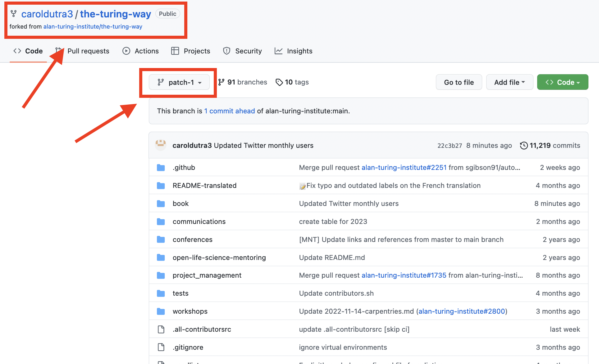Image resolution: width=599 pixels, height=364 pixels.
Task: Click the commit hash 22c3b27
Action: point(450,145)
